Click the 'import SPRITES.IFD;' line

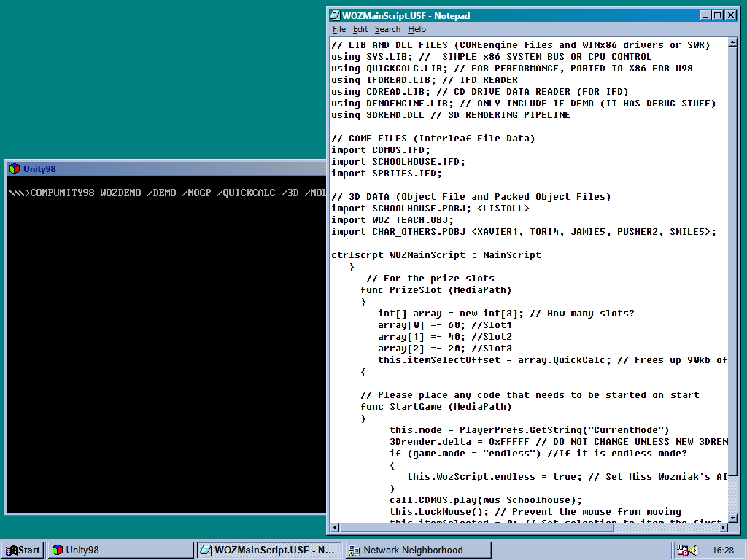(x=387, y=174)
